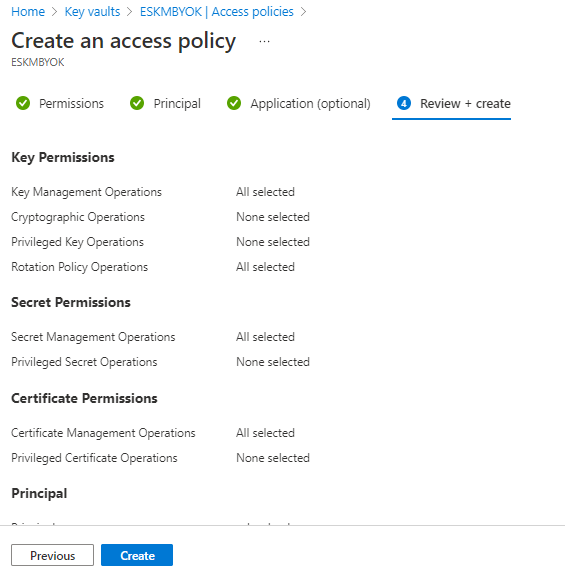Click the chevron after Home breadcrumb
This screenshot has width=565, height=570.
pyautogui.click(x=55, y=12)
